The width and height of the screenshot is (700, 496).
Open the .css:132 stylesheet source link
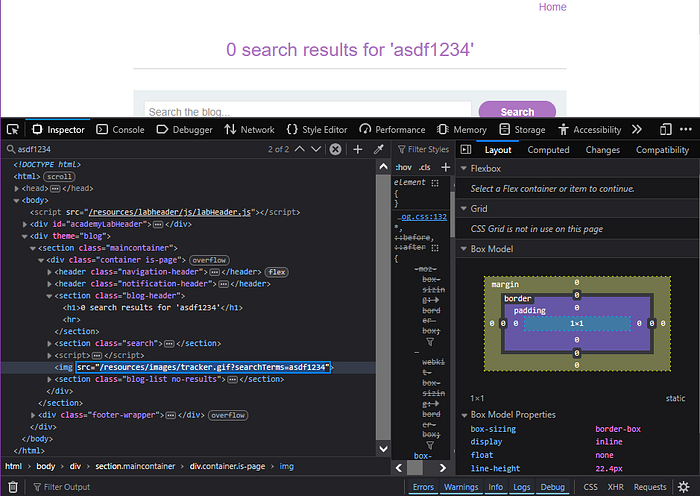422,217
